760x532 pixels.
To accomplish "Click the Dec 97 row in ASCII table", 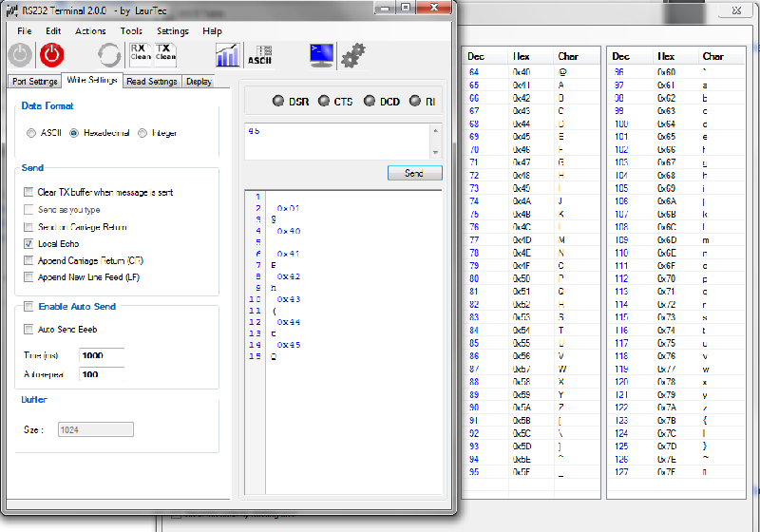I will (x=675, y=85).
